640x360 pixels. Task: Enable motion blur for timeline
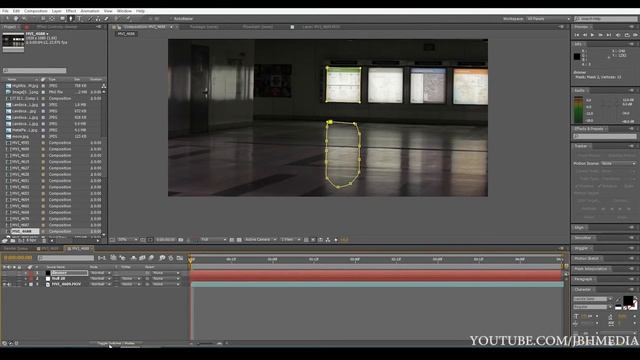tap(151, 258)
